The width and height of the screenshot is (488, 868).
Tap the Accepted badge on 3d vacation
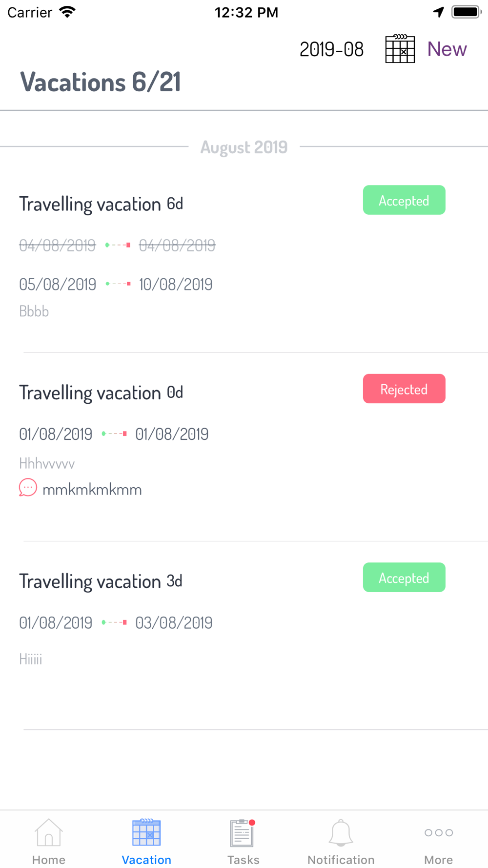[404, 578]
